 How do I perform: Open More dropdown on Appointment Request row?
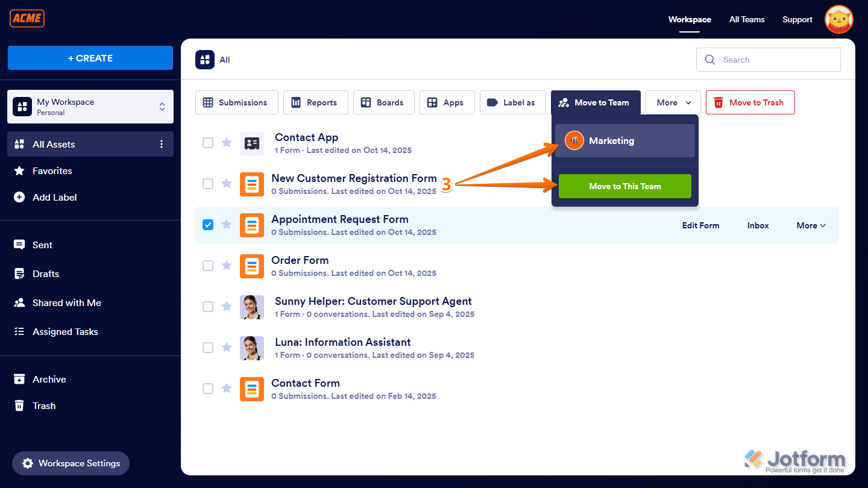[x=811, y=225]
